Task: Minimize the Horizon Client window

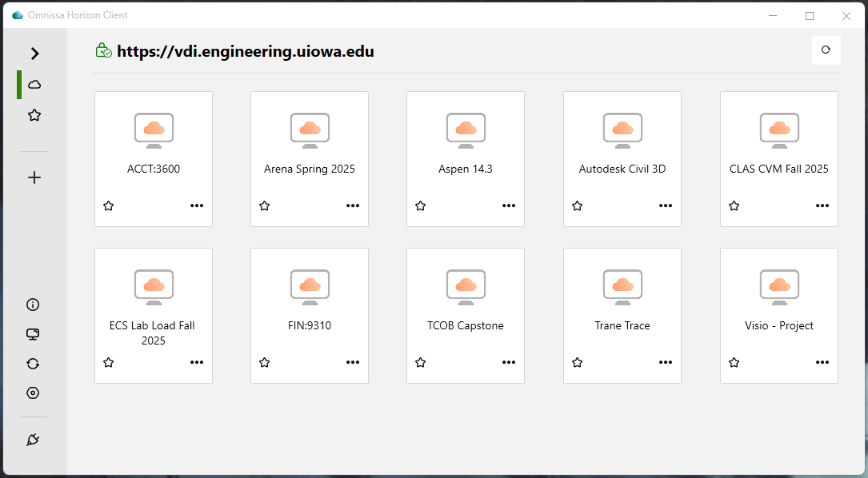Action: 773,15
